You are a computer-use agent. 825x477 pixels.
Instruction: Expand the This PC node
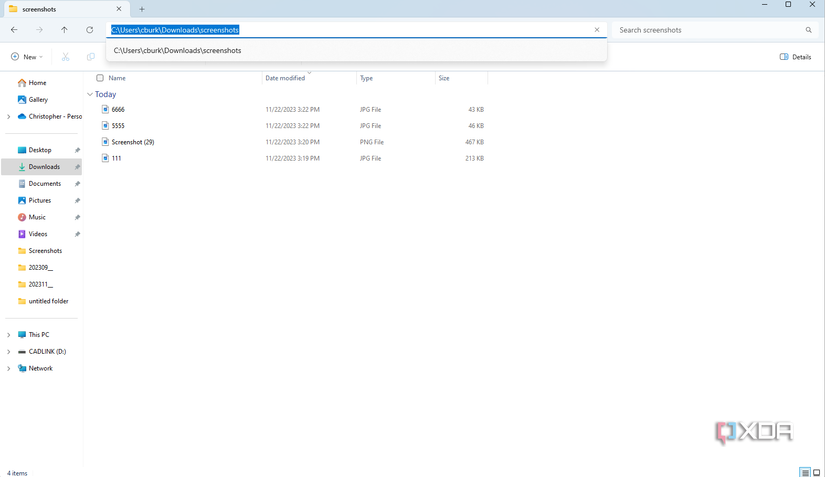[x=8, y=334]
